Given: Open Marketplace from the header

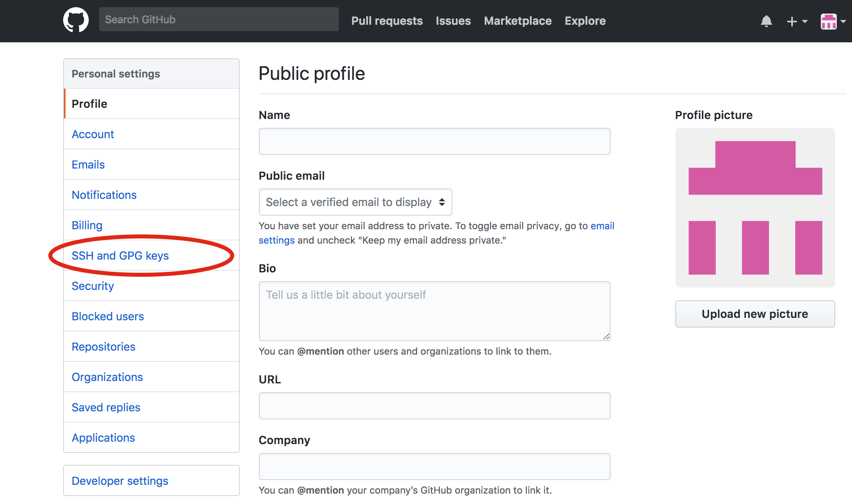Looking at the screenshot, I should [x=518, y=21].
